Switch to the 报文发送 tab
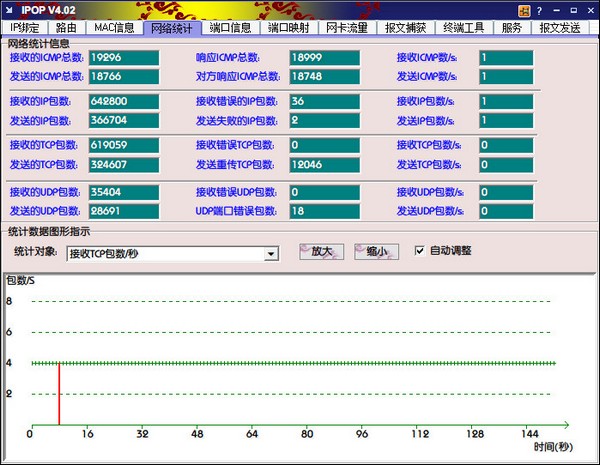The height and width of the screenshot is (465, 600). point(558,28)
